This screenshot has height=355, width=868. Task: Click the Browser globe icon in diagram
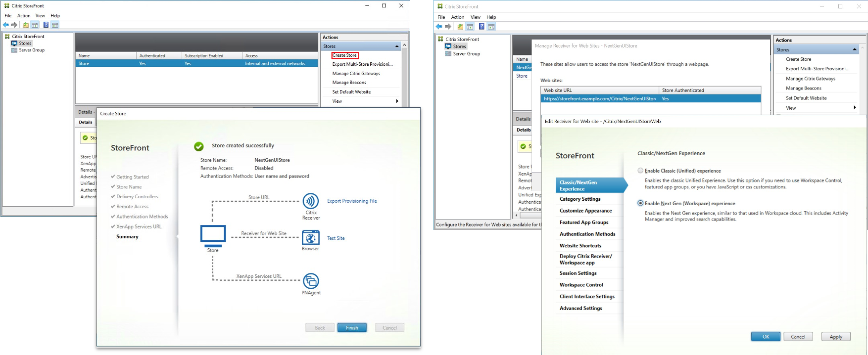pos(310,238)
